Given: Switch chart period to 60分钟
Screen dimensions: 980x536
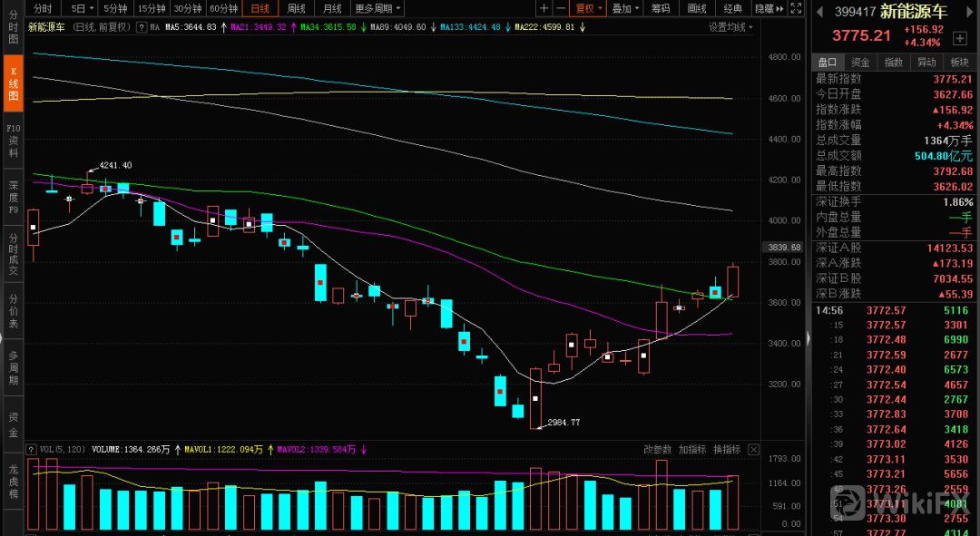Looking at the screenshot, I should (223, 8).
